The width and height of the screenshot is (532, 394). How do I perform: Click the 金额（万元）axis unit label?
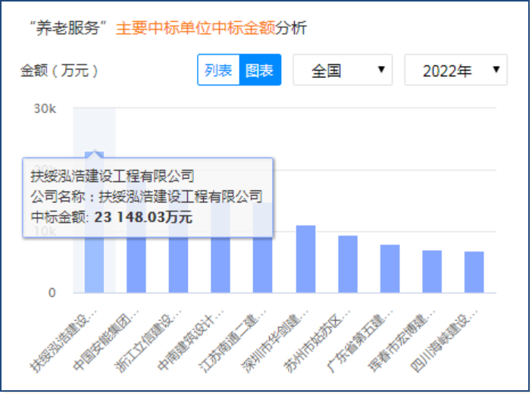click(x=59, y=70)
